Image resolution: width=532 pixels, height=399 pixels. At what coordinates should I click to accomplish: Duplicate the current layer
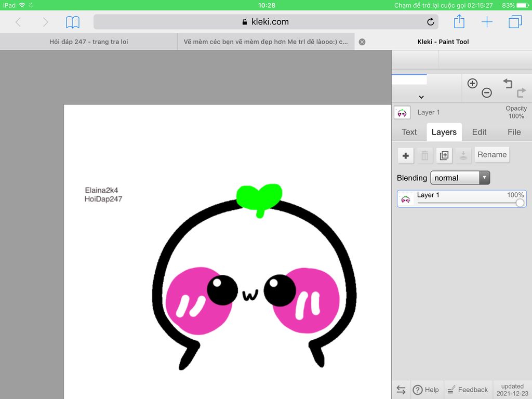444,155
